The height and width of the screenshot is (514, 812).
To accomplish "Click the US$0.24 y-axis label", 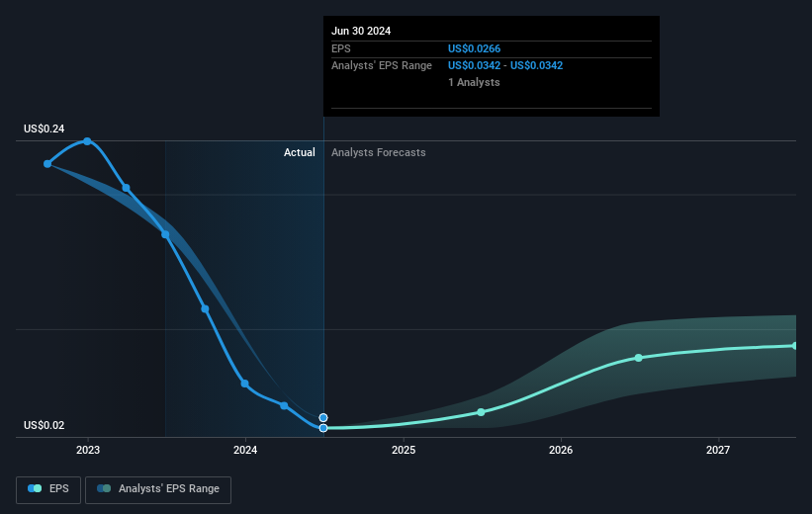I will point(45,128).
